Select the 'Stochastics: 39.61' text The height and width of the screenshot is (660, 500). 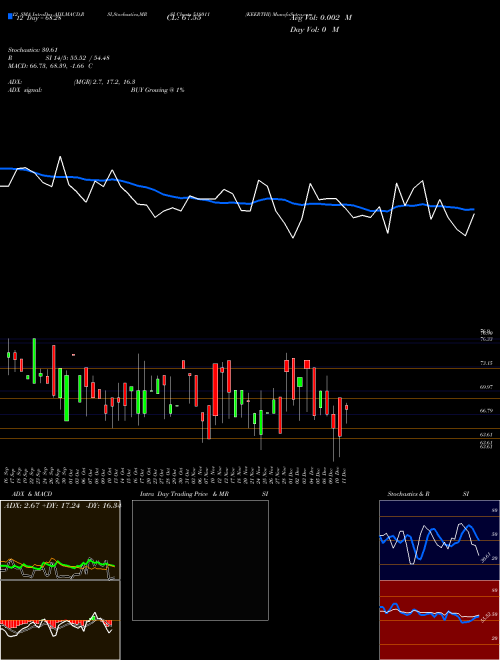coord(33,50)
